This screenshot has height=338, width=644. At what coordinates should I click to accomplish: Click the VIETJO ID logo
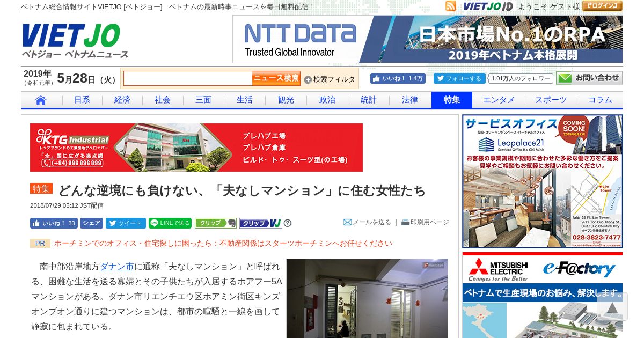488,6
